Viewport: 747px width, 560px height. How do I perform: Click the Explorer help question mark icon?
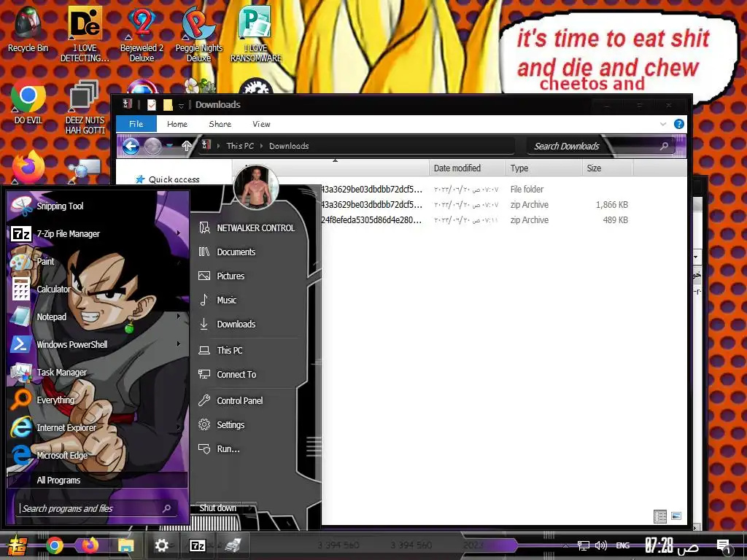click(x=679, y=124)
